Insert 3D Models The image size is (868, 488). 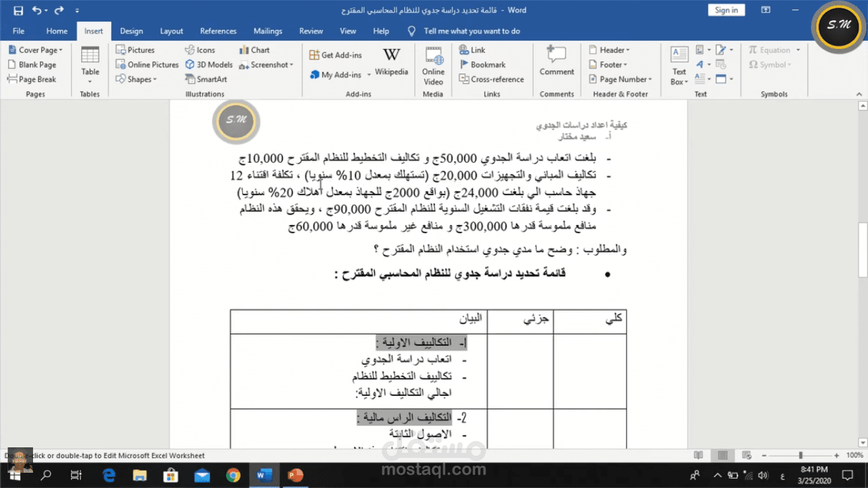click(209, 65)
